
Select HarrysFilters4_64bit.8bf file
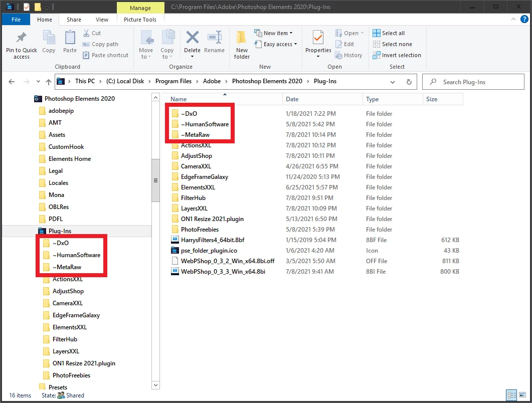click(x=213, y=240)
